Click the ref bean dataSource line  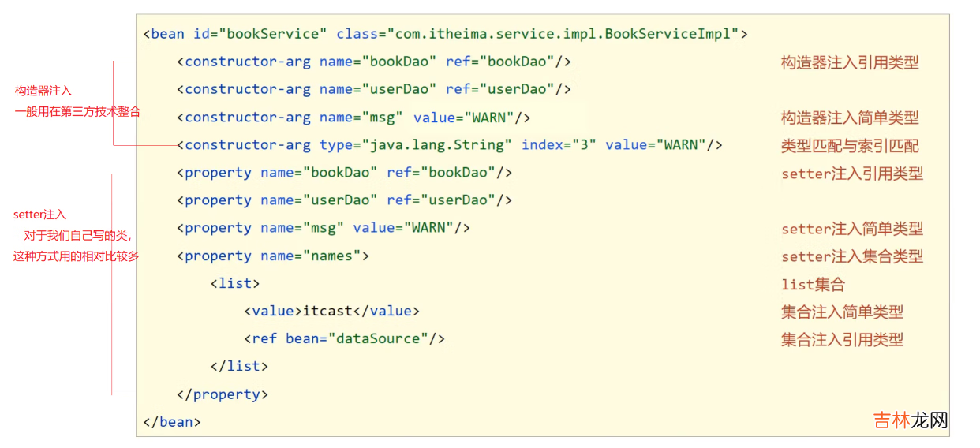345,338
